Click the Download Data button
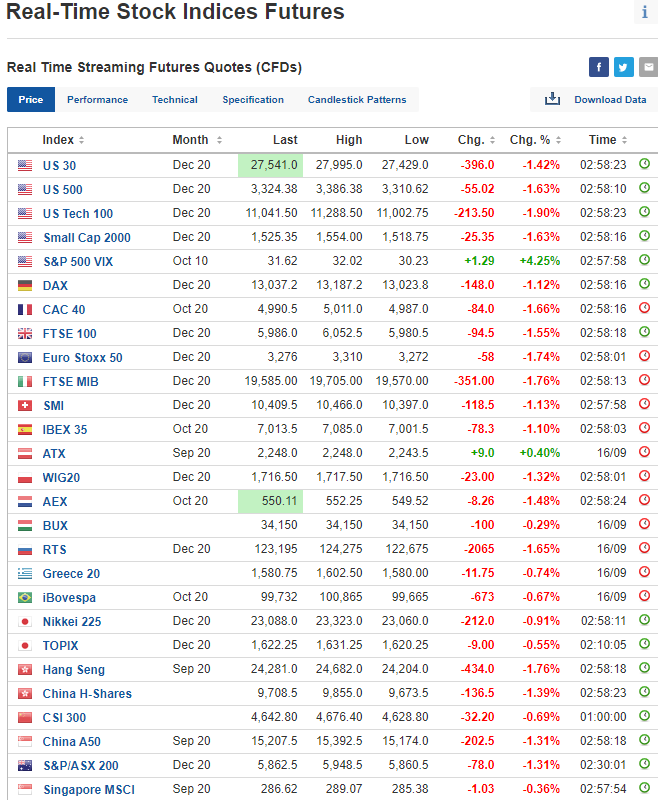 click(x=610, y=100)
